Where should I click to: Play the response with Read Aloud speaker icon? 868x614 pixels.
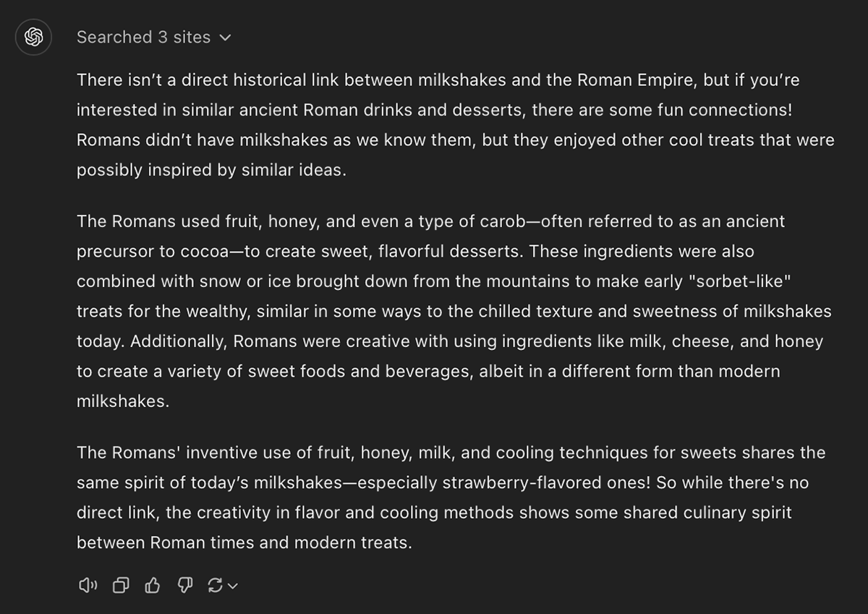(x=88, y=585)
